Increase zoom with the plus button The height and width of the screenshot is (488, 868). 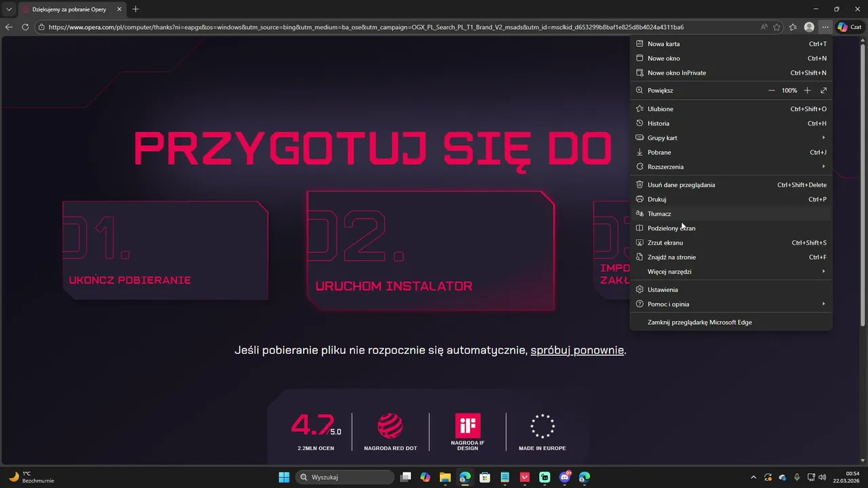[807, 90]
